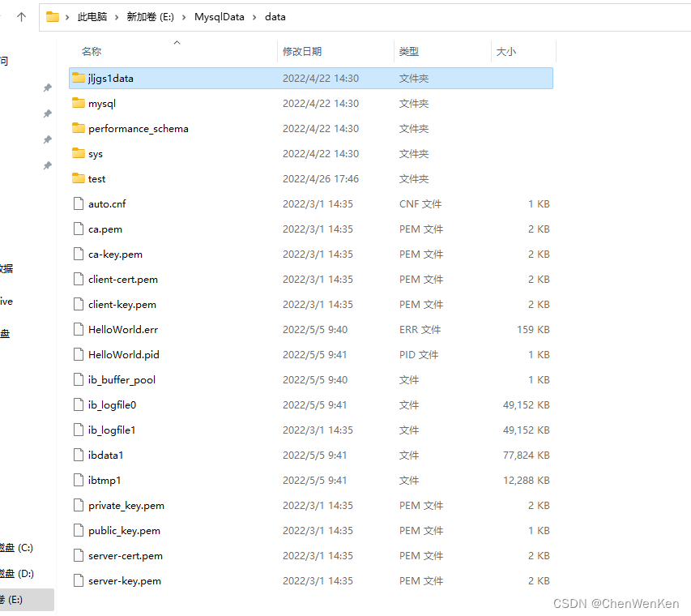Select the ibtmp1 file icon
This screenshot has width=691, height=616.
point(79,480)
